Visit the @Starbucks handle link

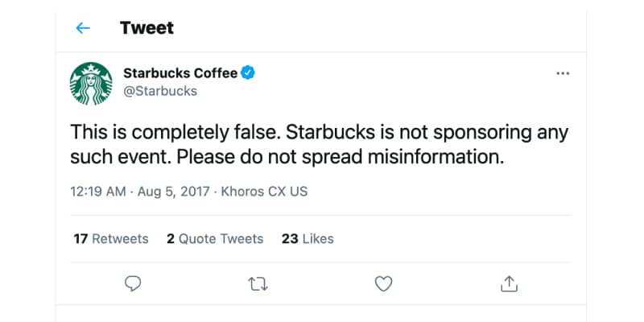pyautogui.click(x=160, y=91)
